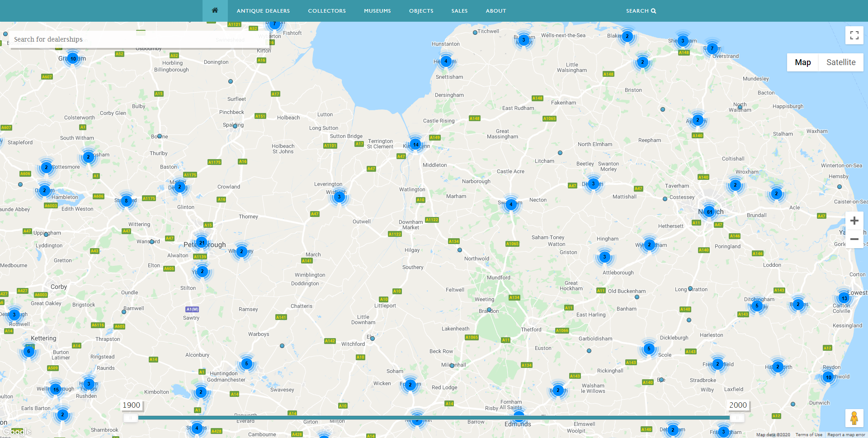Open the Norwich cluster marker showing 61
This screenshot has width=868, height=438.
coord(709,212)
